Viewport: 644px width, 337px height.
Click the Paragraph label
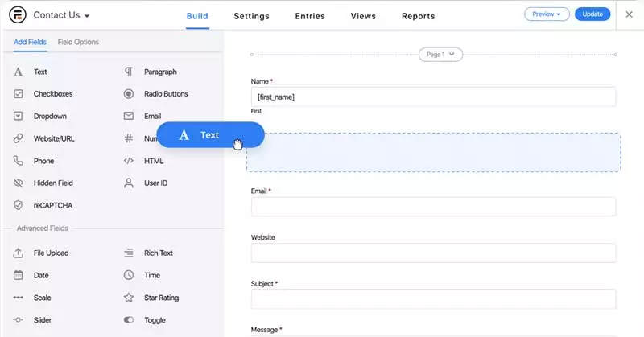tap(160, 72)
